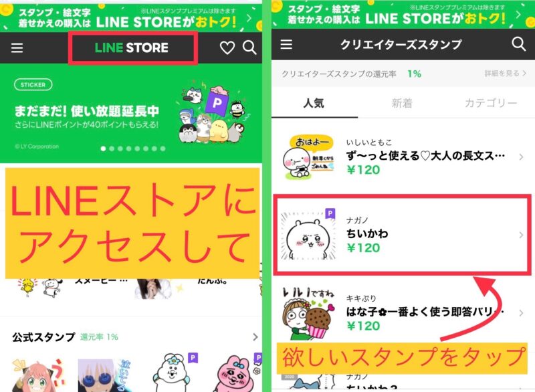
Task: Open the カテゴリー tab
Action: (491, 103)
